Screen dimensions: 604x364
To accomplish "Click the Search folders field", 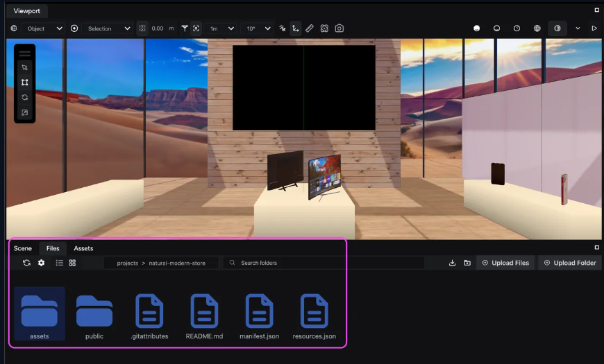I will [324, 263].
